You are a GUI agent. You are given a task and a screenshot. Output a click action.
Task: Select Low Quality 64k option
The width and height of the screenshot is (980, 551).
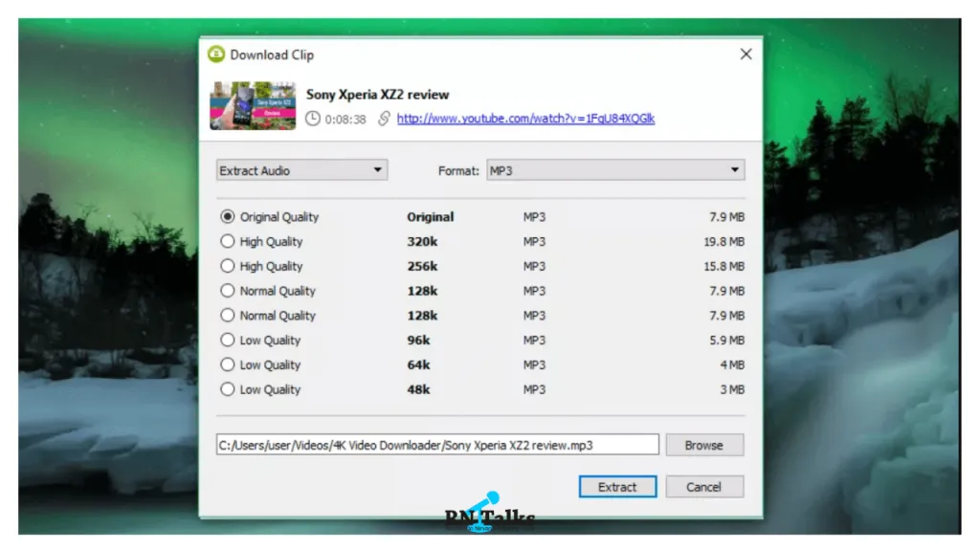coord(228,364)
